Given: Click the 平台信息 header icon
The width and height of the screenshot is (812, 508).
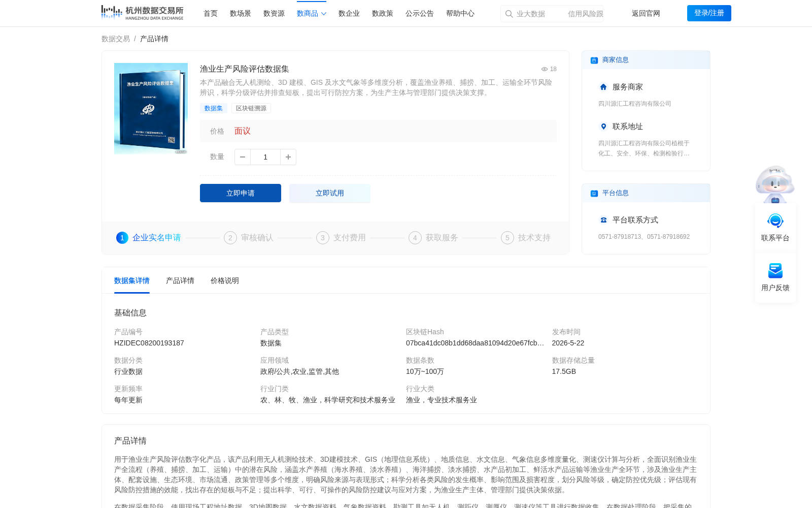Looking at the screenshot, I should (594, 193).
